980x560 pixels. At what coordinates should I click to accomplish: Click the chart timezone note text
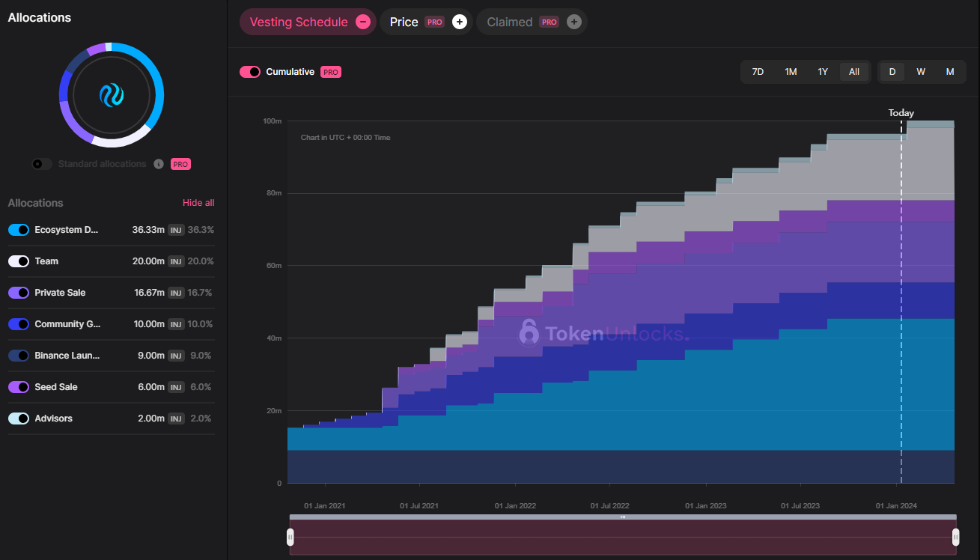tap(345, 138)
